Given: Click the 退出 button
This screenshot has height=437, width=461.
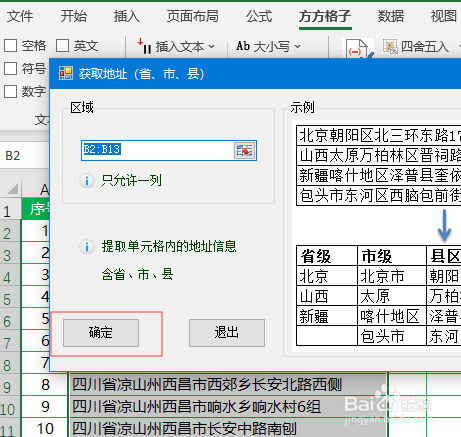Looking at the screenshot, I should point(227,333).
